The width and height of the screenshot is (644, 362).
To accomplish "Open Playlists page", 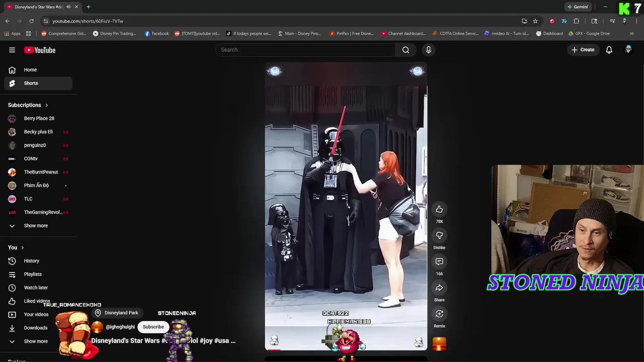I will click(x=38, y=274).
